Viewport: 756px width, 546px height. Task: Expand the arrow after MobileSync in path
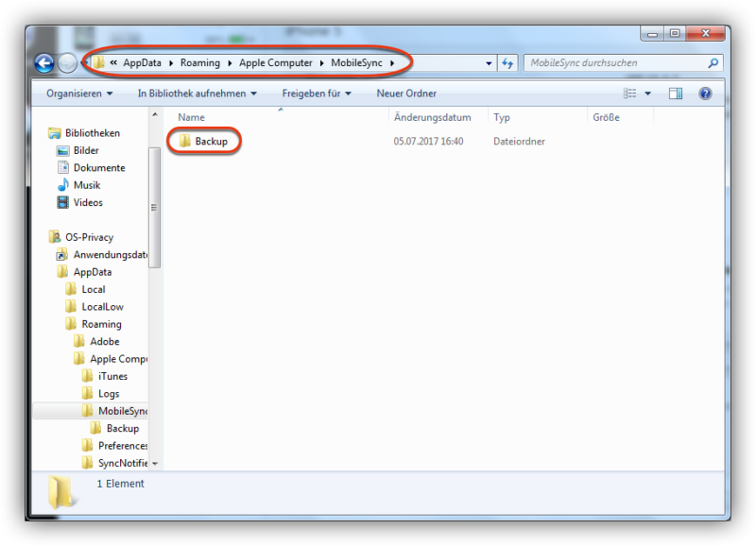pyautogui.click(x=392, y=63)
